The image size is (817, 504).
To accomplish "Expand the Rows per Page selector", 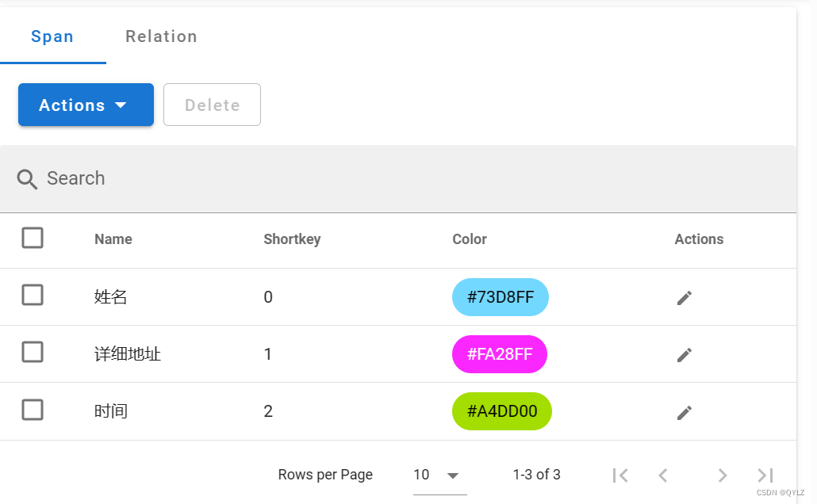I will click(x=436, y=475).
